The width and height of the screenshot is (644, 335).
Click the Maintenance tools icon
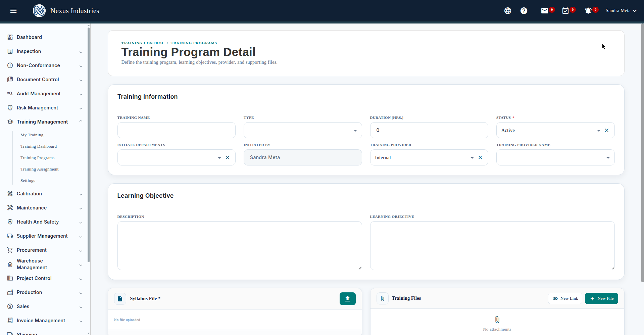point(10,208)
